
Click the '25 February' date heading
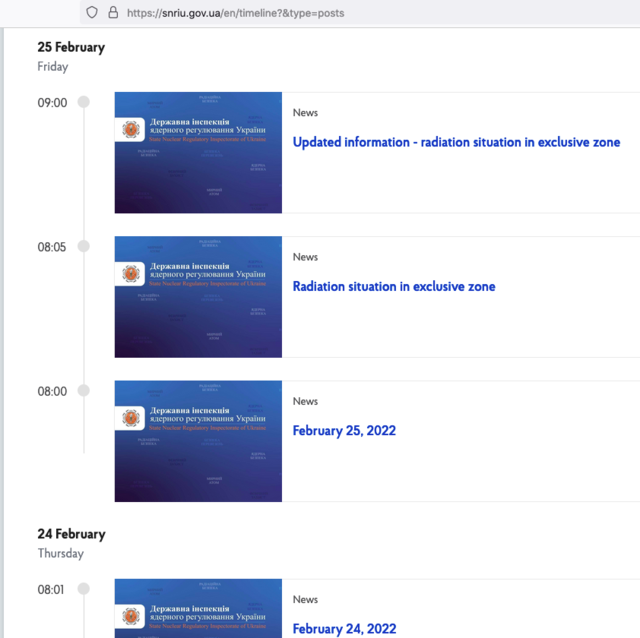click(71, 47)
